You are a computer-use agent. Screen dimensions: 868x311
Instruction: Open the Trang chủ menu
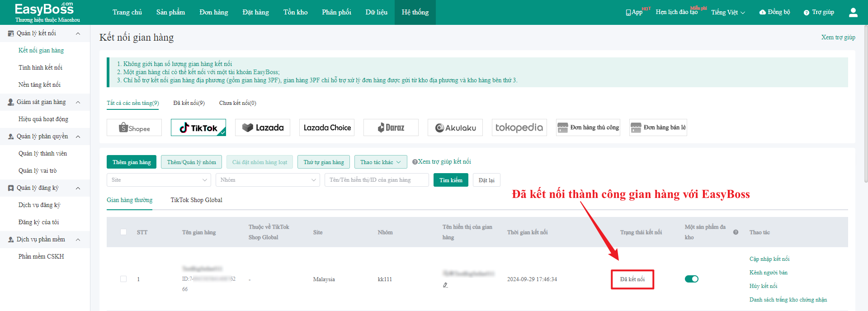coord(127,12)
